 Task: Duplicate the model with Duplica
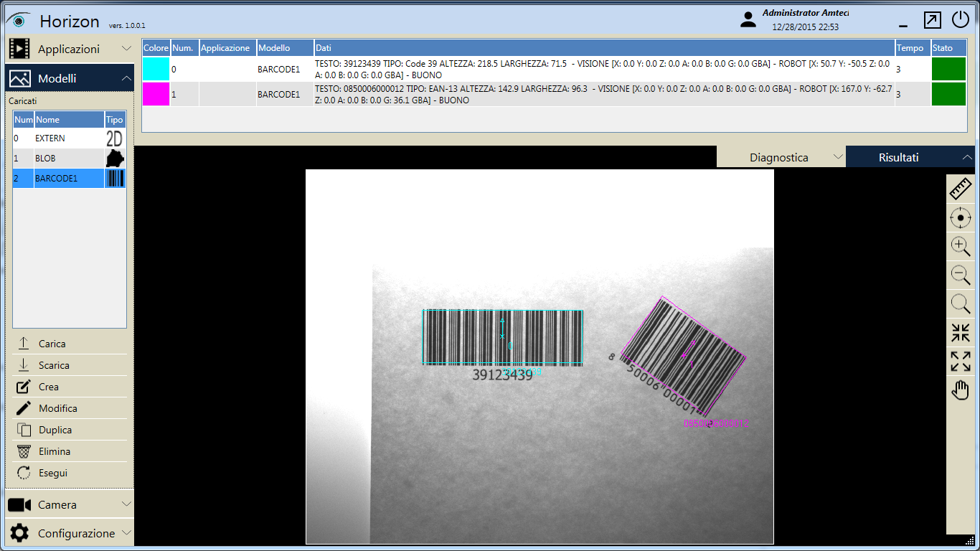70,430
